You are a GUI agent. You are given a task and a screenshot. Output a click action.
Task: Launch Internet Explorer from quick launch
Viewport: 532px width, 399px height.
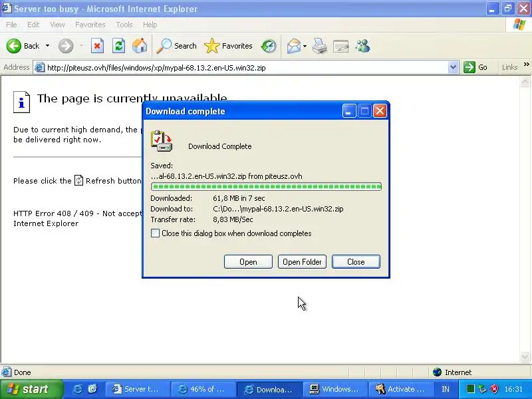click(x=77, y=389)
